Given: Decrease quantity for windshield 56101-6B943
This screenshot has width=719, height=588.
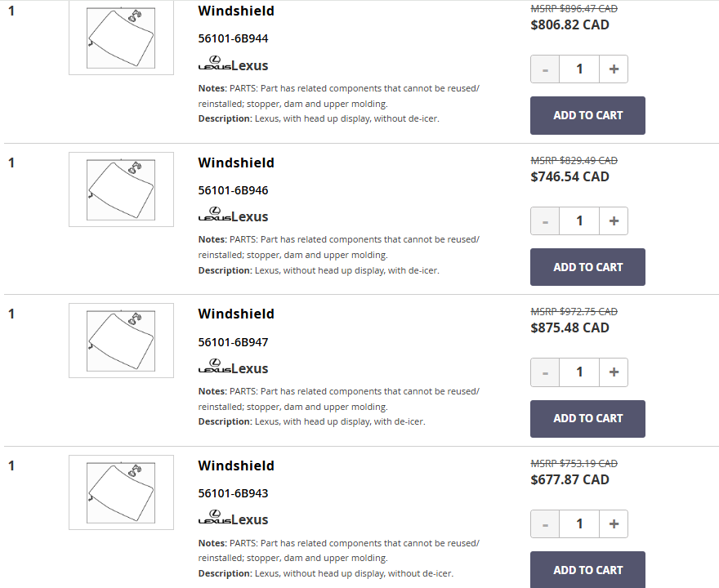Looking at the screenshot, I should tap(545, 523).
